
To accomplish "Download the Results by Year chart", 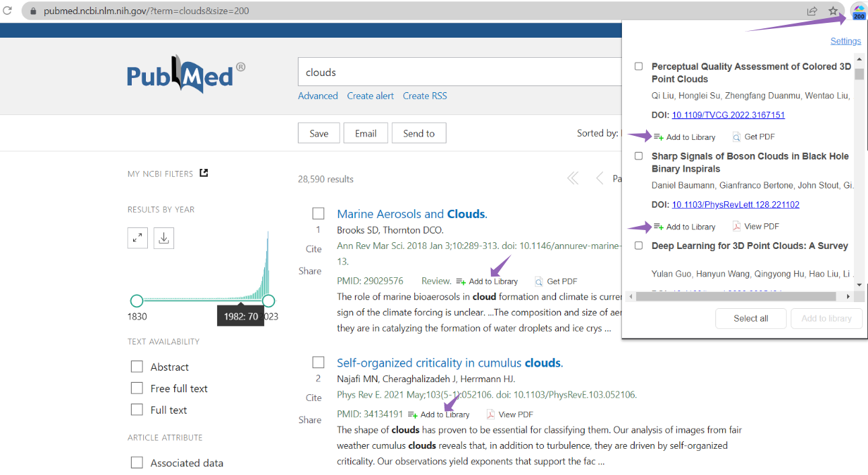I will (x=163, y=238).
